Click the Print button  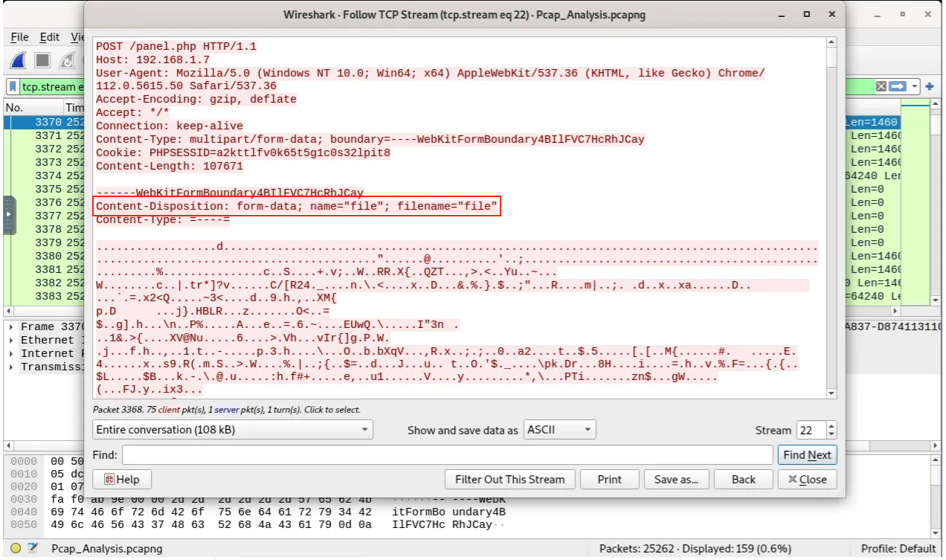coord(610,480)
